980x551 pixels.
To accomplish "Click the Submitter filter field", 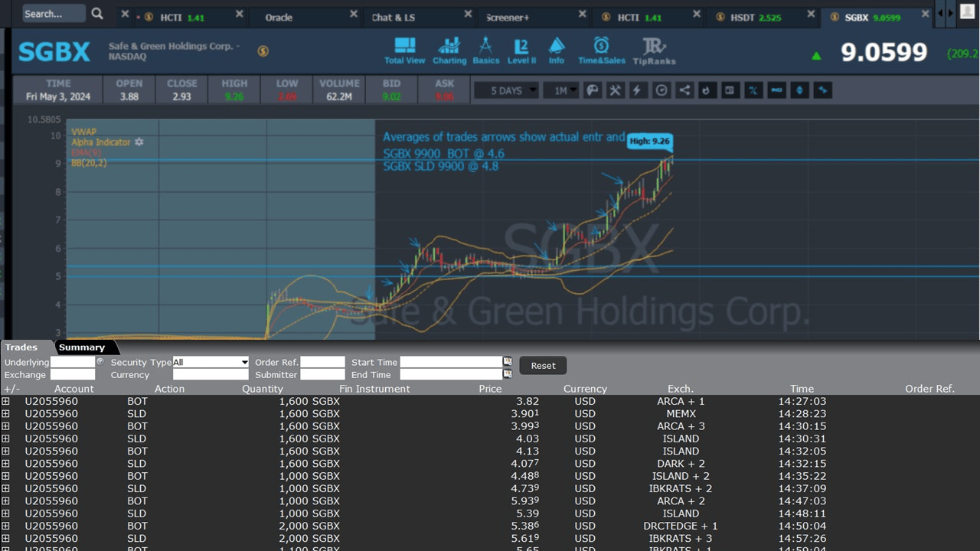I will (323, 375).
